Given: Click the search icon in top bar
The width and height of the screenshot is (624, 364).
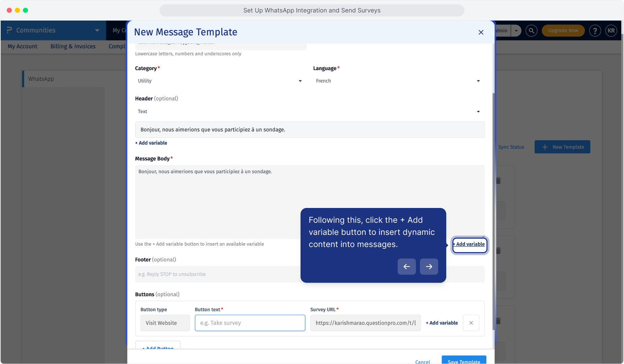Looking at the screenshot, I should 531,31.
